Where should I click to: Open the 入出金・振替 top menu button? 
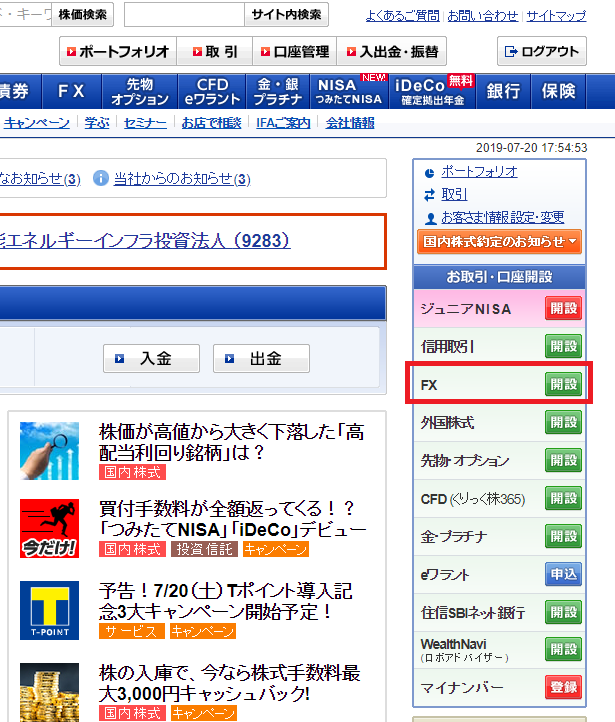tap(392, 51)
